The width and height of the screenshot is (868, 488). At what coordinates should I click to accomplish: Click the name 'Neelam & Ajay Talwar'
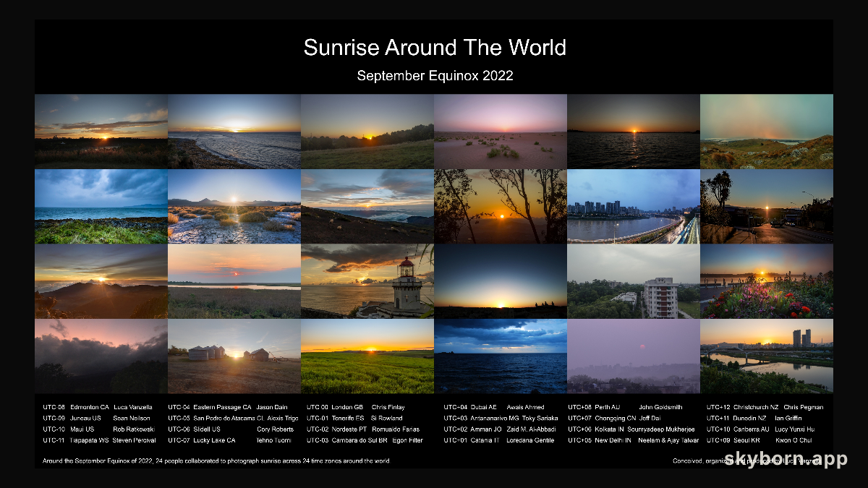668,440
